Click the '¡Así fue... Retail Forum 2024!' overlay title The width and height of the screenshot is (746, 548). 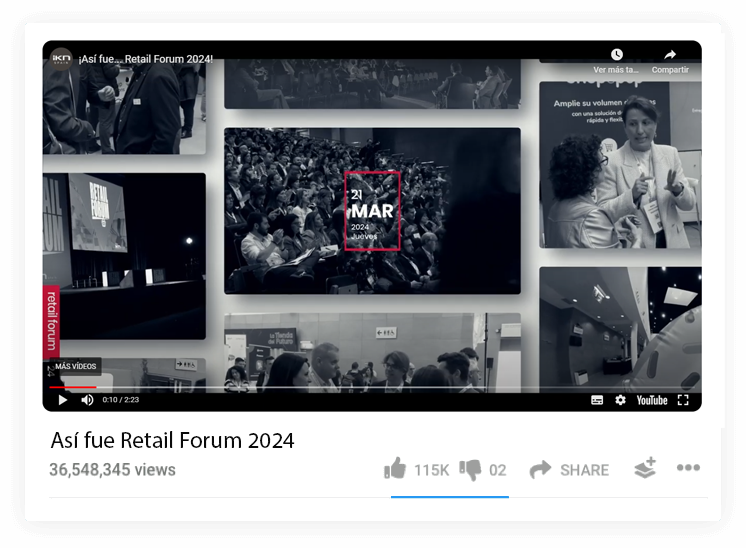point(146,59)
